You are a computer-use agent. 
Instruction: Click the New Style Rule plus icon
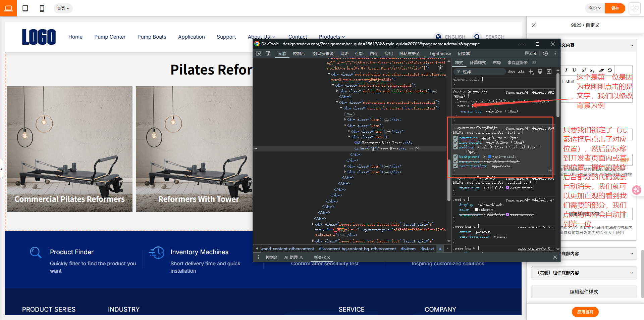(531, 72)
